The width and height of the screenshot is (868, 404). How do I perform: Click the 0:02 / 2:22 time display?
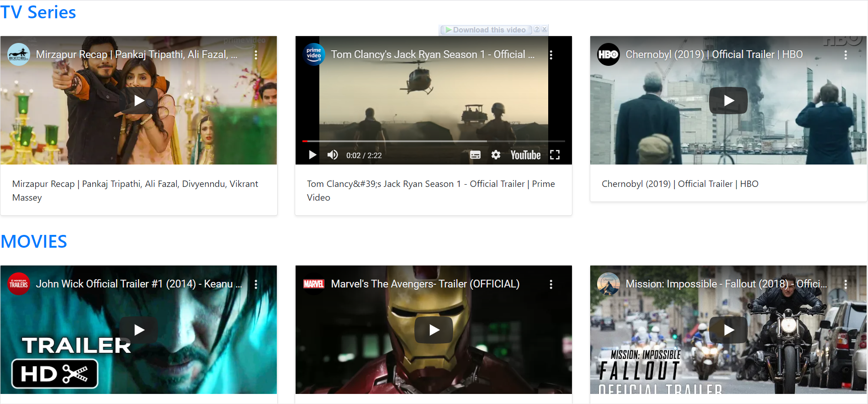[x=364, y=155]
